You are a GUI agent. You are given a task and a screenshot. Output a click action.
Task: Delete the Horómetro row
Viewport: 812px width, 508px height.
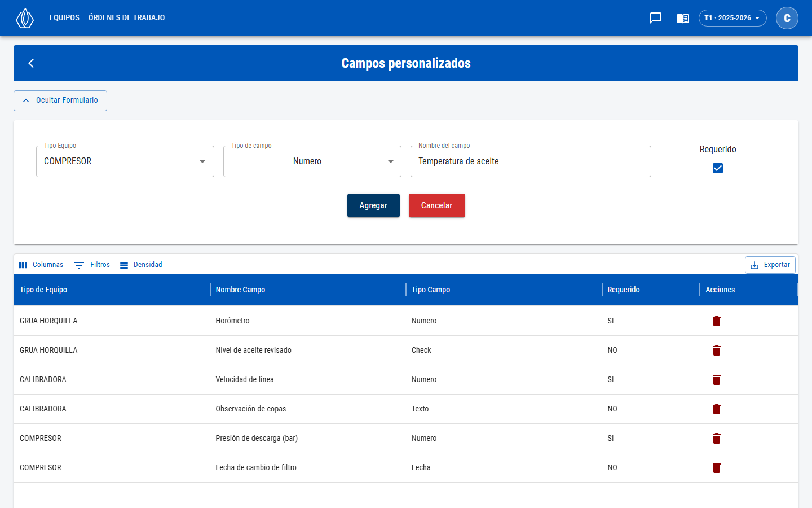tap(717, 321)
